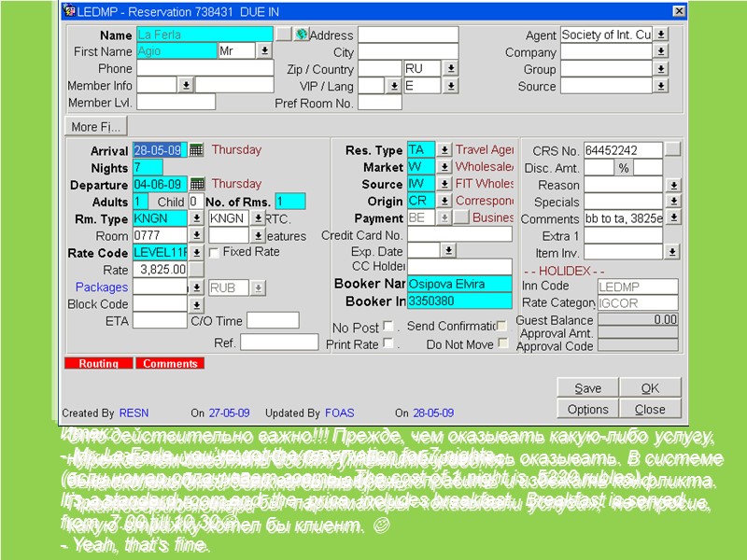Click the C/O Time input field
Image resolution: width=747 pixels, height=560 pixels.
273,320
